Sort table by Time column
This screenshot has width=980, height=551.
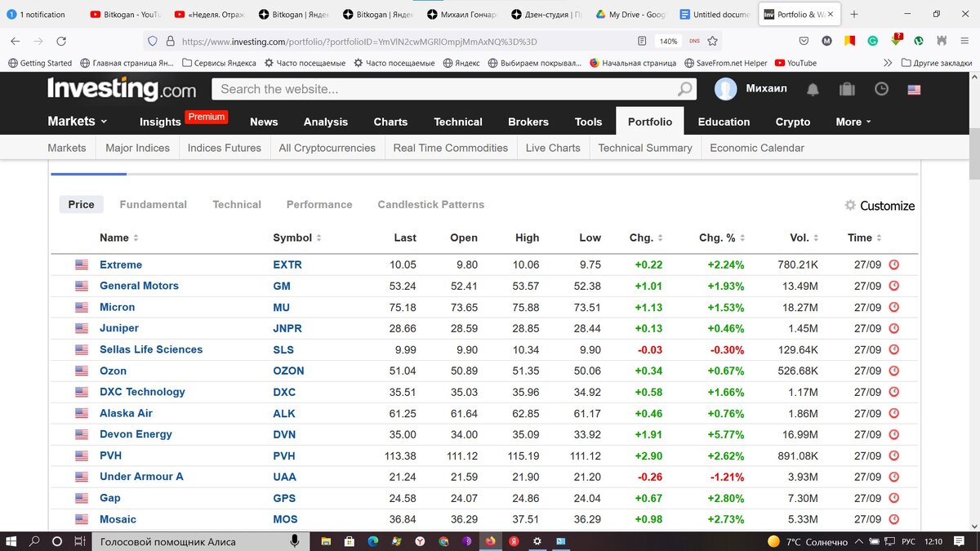click(865, 238)
